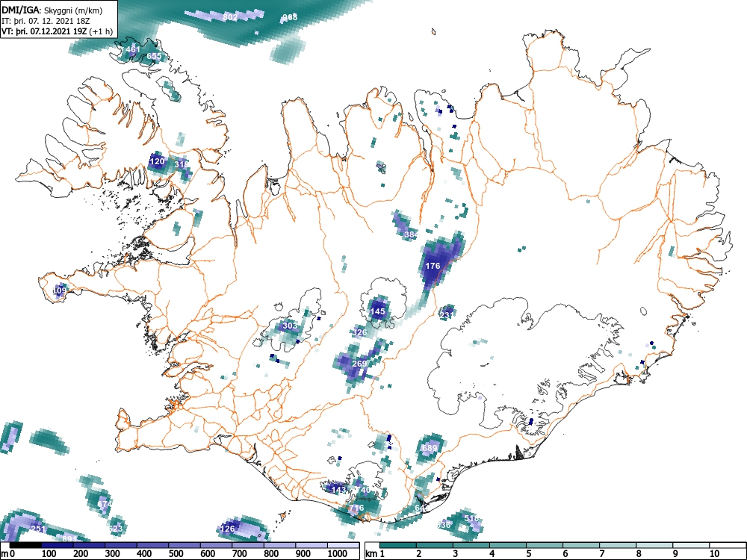
Task: Click the '1000' label on the meter legend
Action: point(338,554)
